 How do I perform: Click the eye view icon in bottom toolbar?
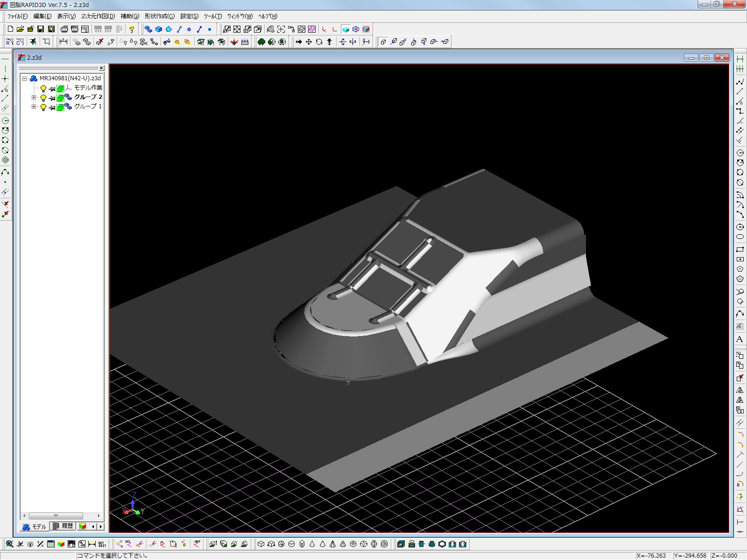(30, 544)
